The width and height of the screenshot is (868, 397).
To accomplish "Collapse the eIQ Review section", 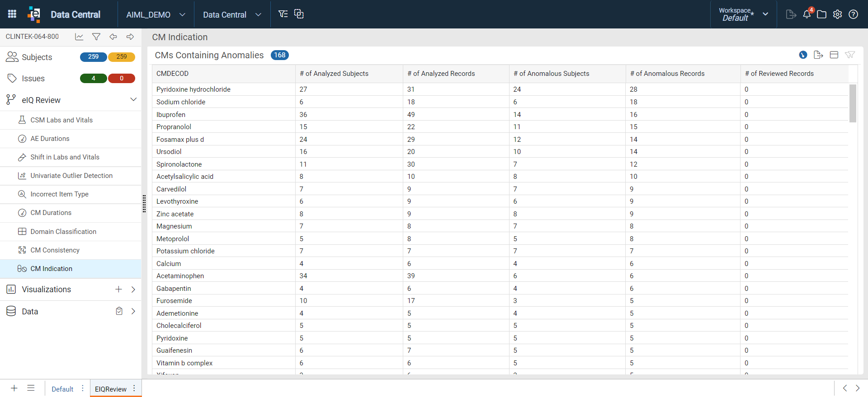I will [133, 99].
